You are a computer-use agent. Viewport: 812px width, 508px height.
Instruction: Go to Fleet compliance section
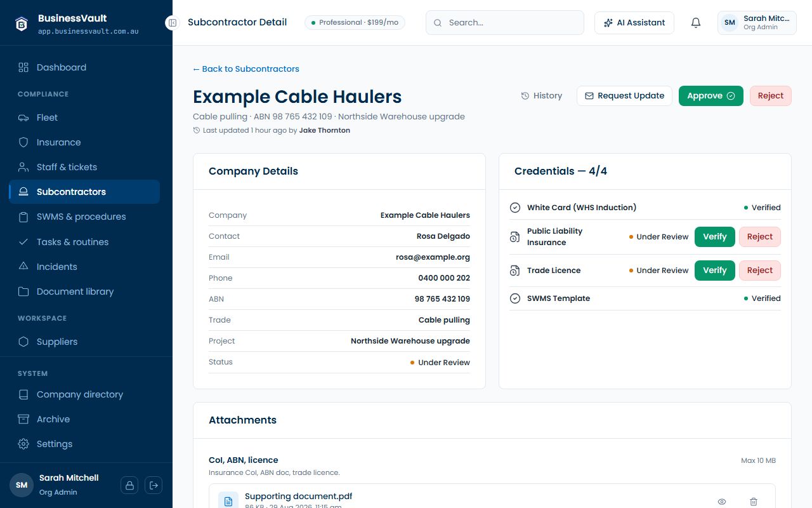tap(84, 117)
